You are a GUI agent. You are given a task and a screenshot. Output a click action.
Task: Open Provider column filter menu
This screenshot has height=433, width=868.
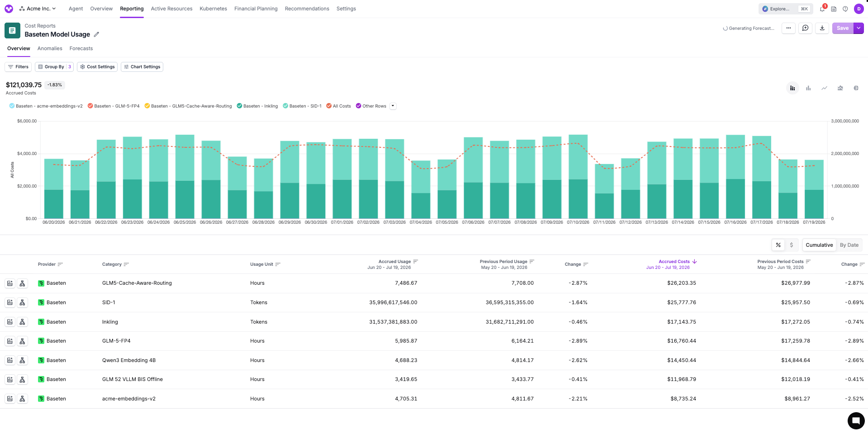(60, 264)
